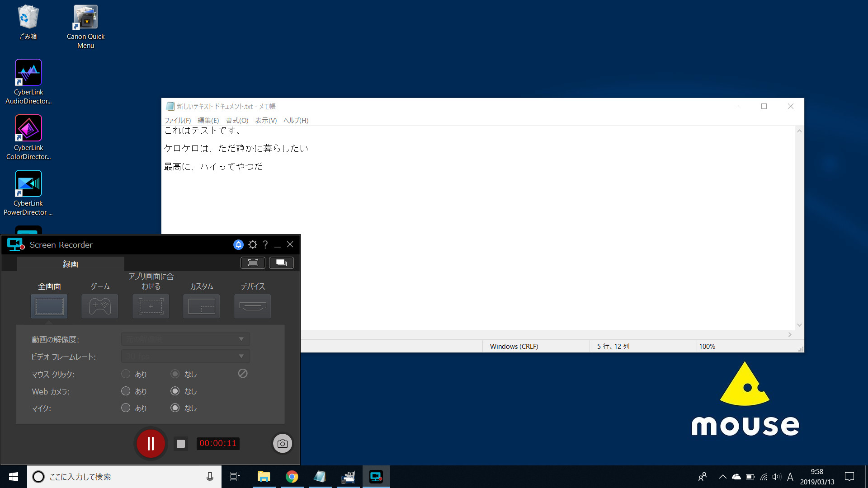The height and width of the screenshot is (488, 868).
Task: Enable マウス クリック あり radio button
Action: click(x=125, y=374)
